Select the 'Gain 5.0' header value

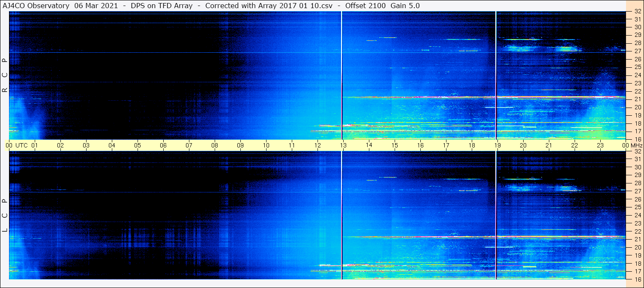coord(405,6)
